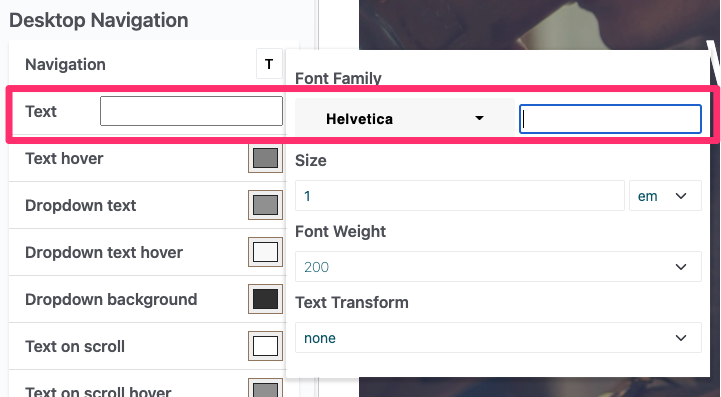The image size is (721, 397).
Task: Open the Dropdown background color swatch
Action: point(265,299)
